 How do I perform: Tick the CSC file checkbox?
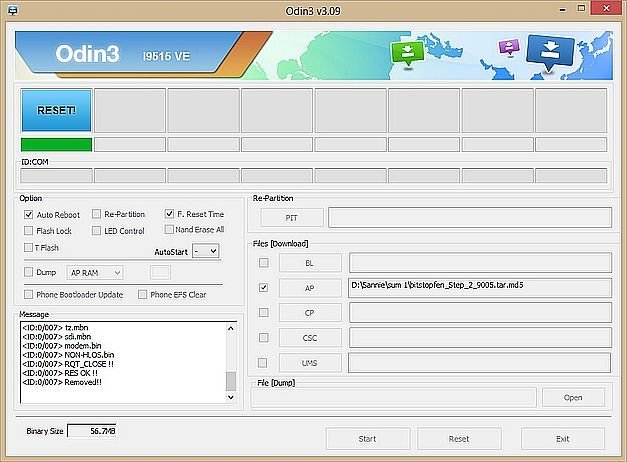pyautogui.click(x=264, y=338)
